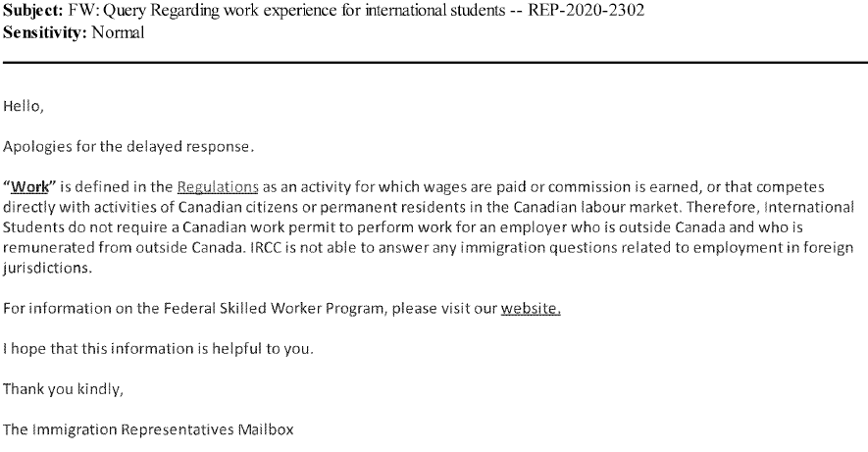Click the "Thank you kindly," closing
The image size is (868, 452).
64,390
